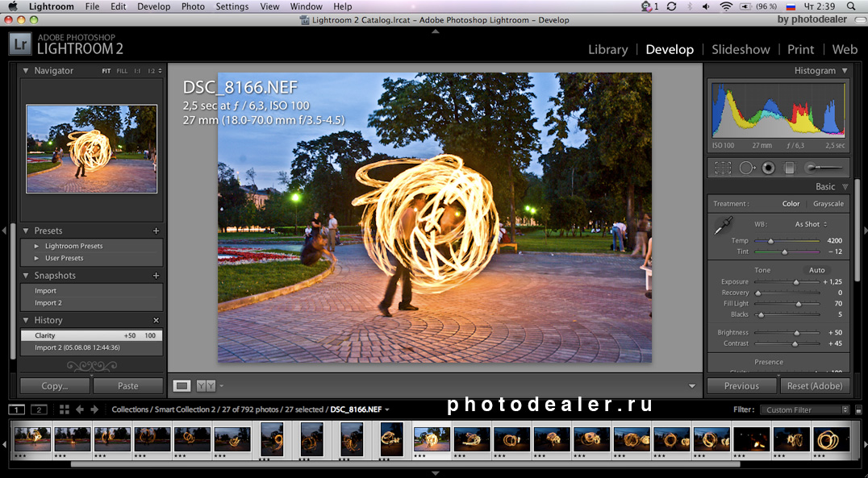Collapse the Presets panel

[26, 231]
